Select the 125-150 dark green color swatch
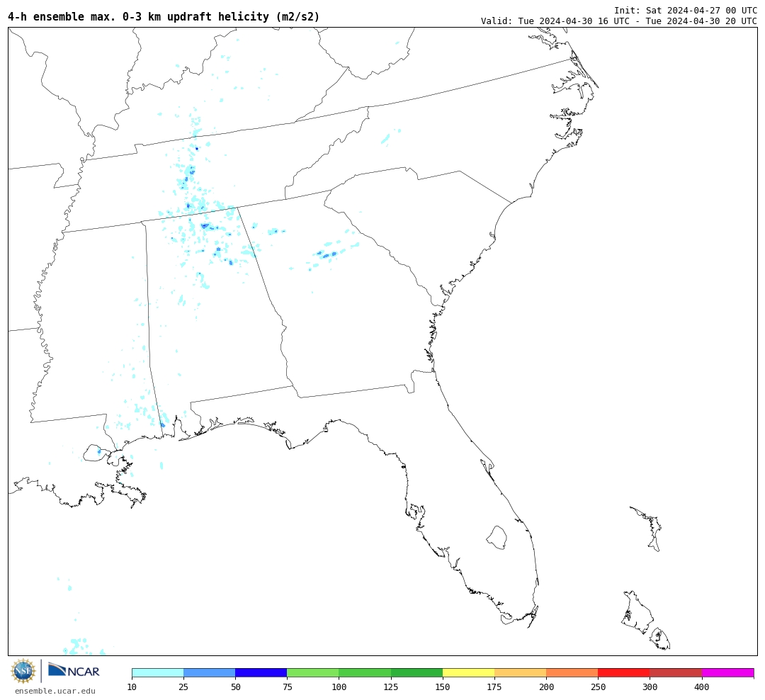 coord(416,672)
